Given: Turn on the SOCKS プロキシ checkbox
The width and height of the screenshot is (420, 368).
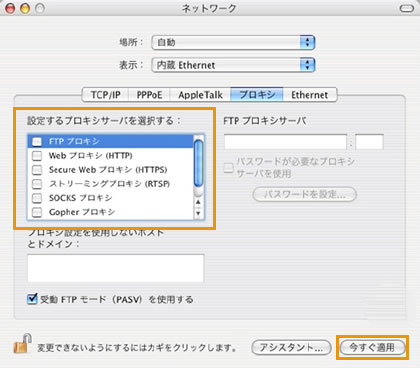Looking at the screenshot, I should [37, 198].
